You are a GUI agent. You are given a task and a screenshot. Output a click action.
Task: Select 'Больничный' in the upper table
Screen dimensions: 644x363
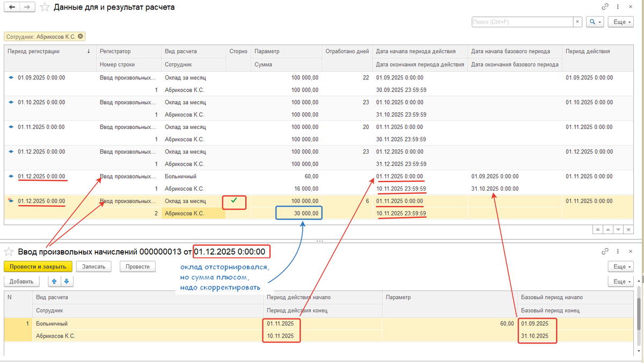[193, 177]
